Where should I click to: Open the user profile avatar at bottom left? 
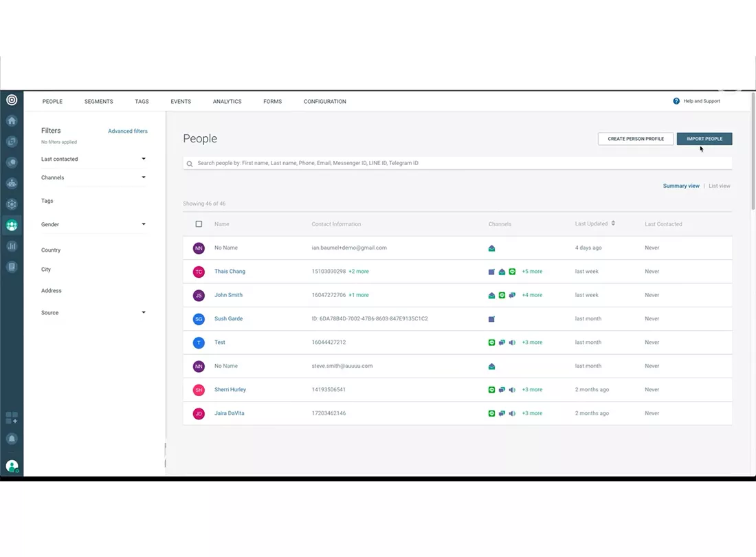click(x=12, y=466)
